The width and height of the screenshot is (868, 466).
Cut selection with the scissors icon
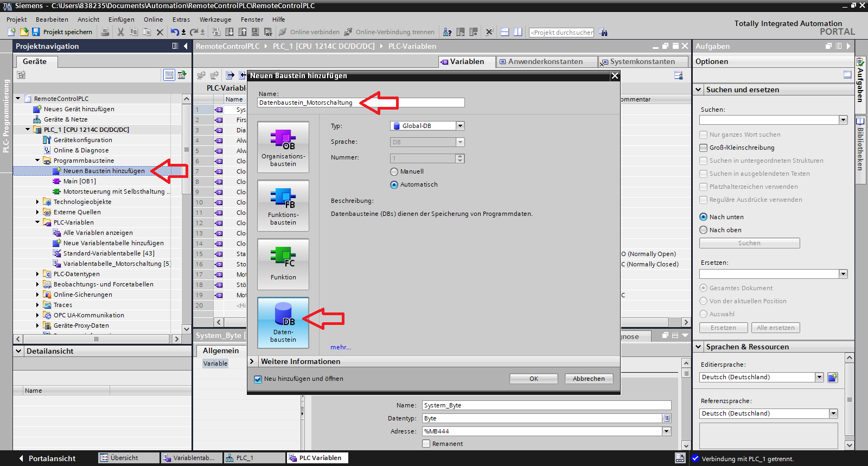point(120,32)
